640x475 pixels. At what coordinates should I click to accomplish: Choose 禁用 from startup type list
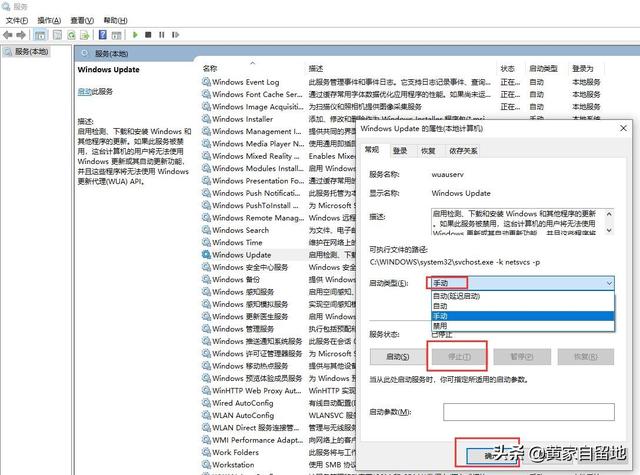(x=522, y=326)
